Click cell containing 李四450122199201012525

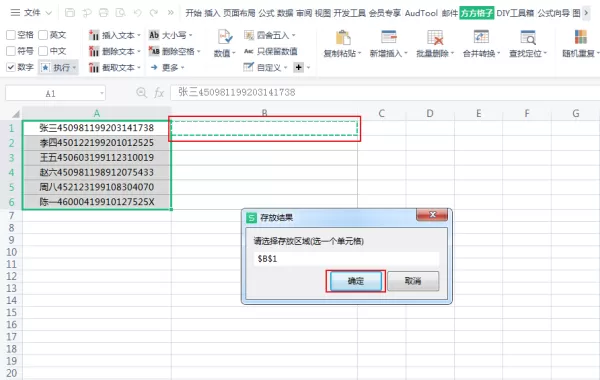[97, 143]
